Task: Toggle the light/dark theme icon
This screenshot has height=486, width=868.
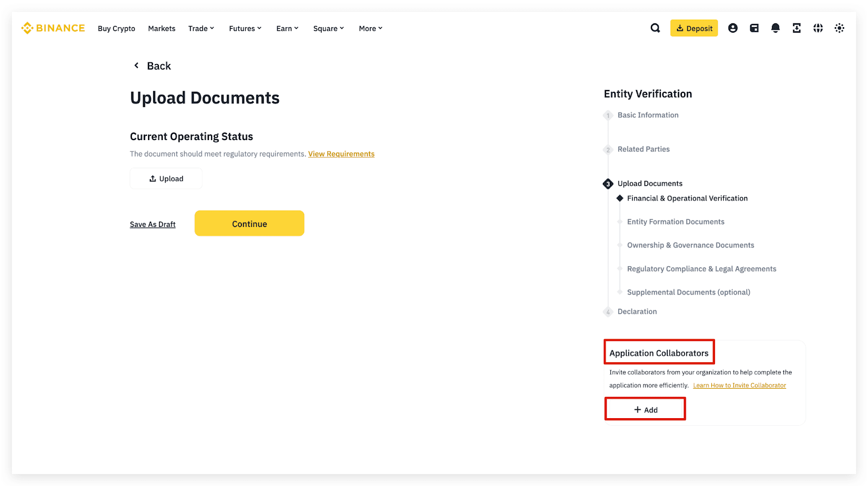Action: tap(839, 28)
